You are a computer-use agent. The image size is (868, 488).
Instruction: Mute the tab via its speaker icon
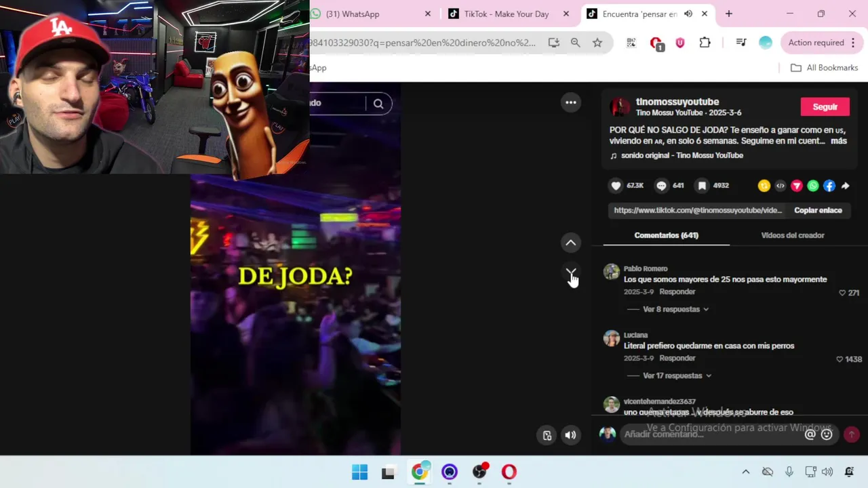coord(688,14)
